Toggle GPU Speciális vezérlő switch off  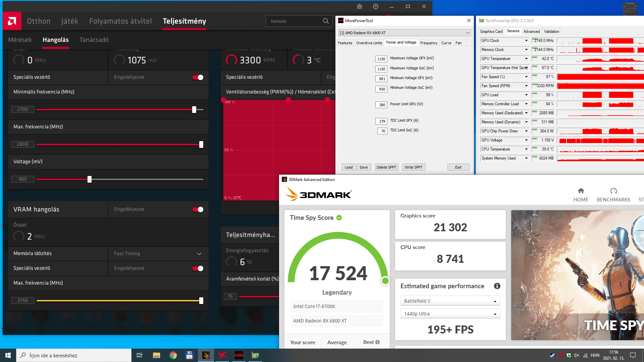(x=198, y=77)
